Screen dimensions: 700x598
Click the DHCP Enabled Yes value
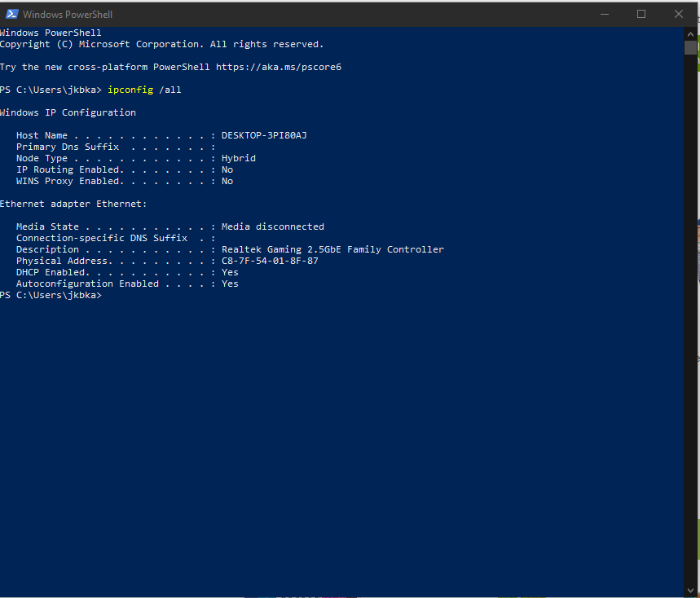[230, 272]
